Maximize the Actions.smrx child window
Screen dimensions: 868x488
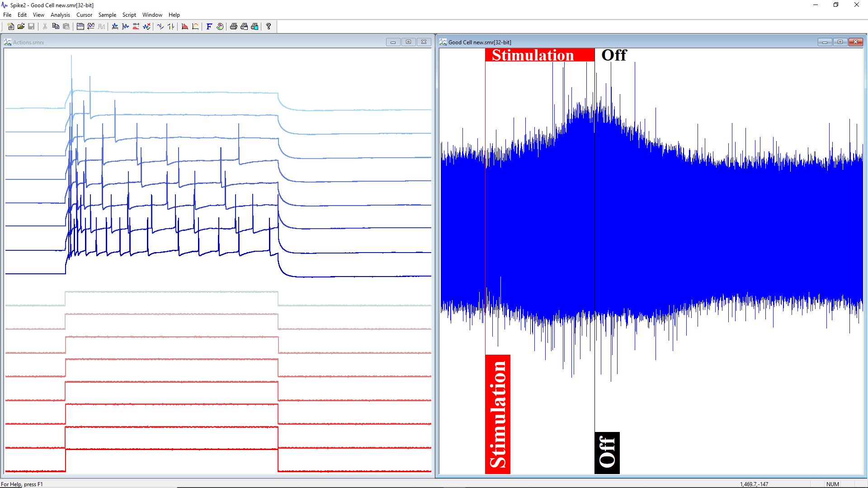pyautogui.click(x=408, y=42)
